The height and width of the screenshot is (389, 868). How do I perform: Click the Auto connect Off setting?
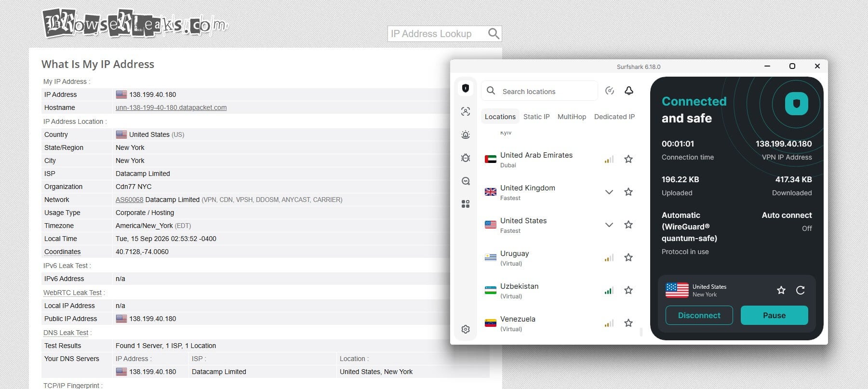pos(787,221)
